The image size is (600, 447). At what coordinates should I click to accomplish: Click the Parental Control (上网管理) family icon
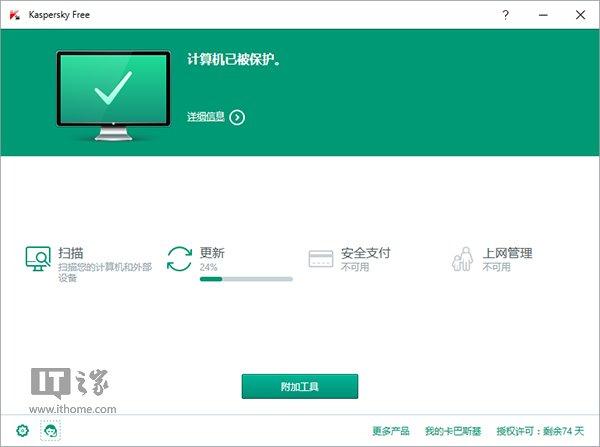[x=462, y=259]
